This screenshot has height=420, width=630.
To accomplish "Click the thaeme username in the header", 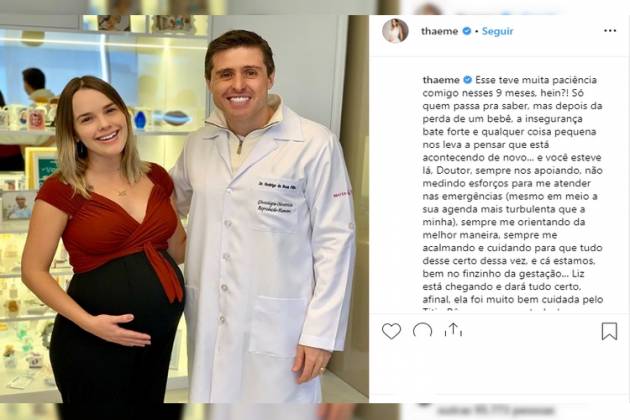I will click(439, 31).
